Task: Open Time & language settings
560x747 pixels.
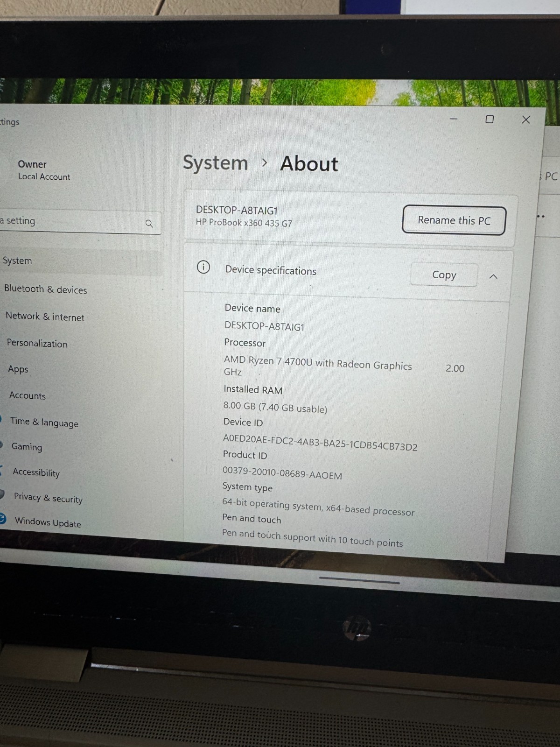Action: click(44, 422)
